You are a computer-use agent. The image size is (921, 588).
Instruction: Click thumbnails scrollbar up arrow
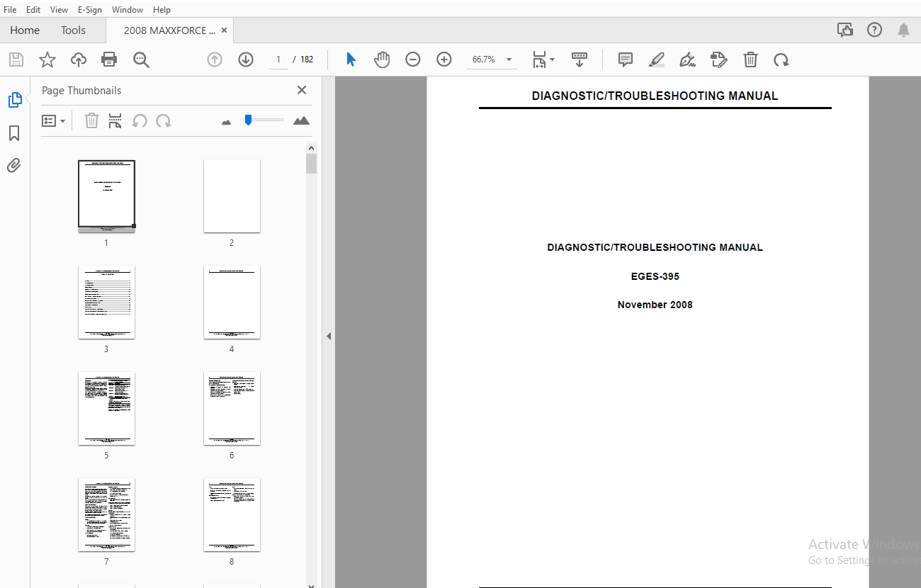(x=311, y=147)
